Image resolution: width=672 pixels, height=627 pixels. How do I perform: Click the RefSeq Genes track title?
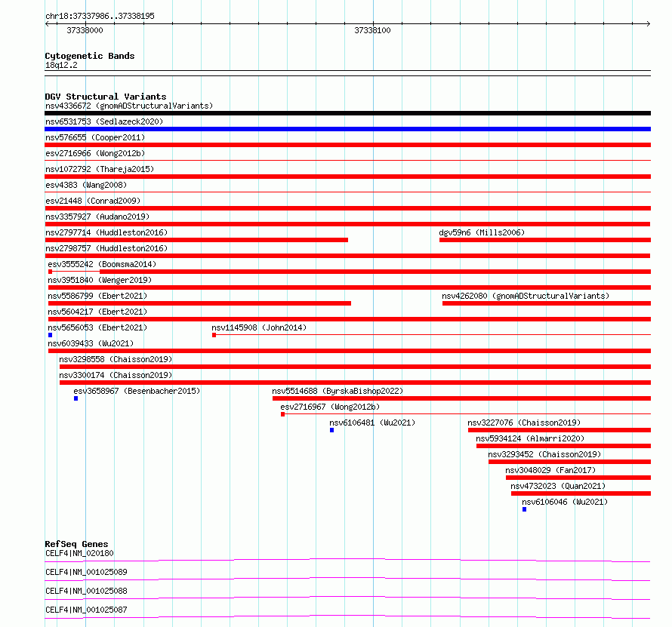pos(76,544)
